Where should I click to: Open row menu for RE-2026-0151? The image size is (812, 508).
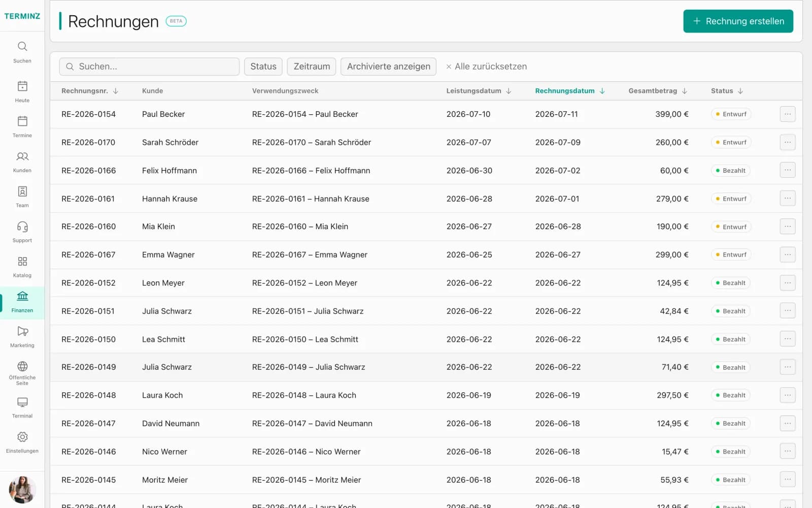pos(788,311)
